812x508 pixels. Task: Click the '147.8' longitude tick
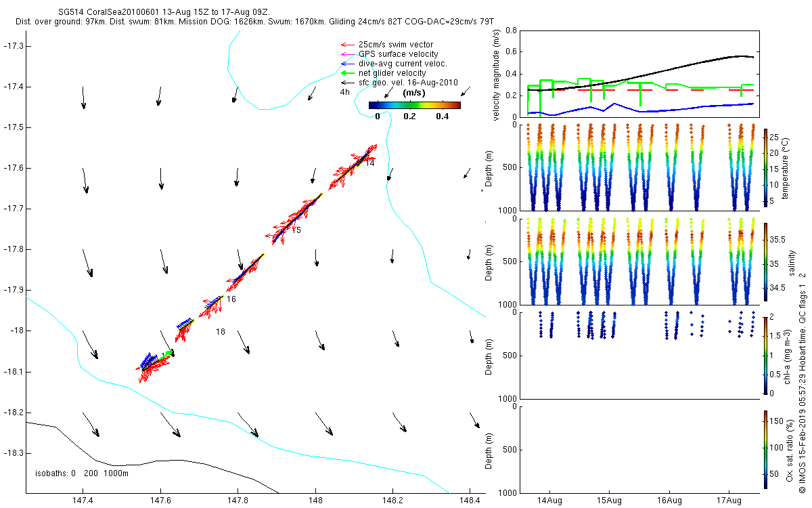tap(238, 501)
